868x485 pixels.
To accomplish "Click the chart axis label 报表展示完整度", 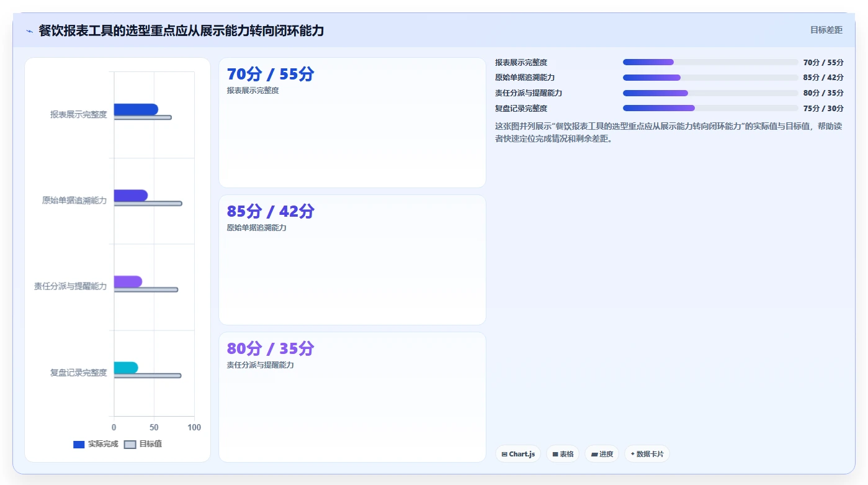I will (79, 114).
